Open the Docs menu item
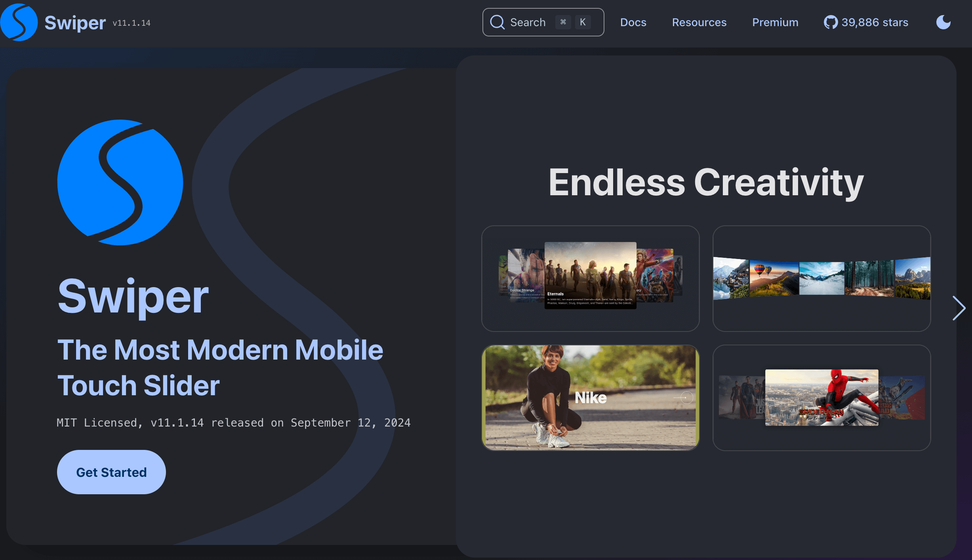 pyautogui.click(x=633, y=22)
